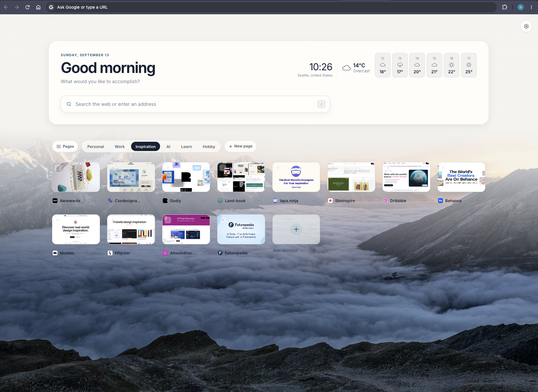Open the profile avatar icon
The width and height of the screenshot is (538, 392).
tap(521, 7)
